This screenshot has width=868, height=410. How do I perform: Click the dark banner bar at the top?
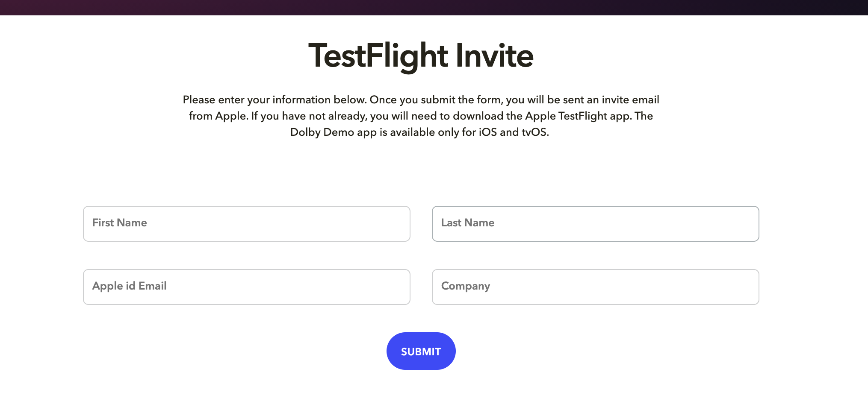(x=434, y=7)
